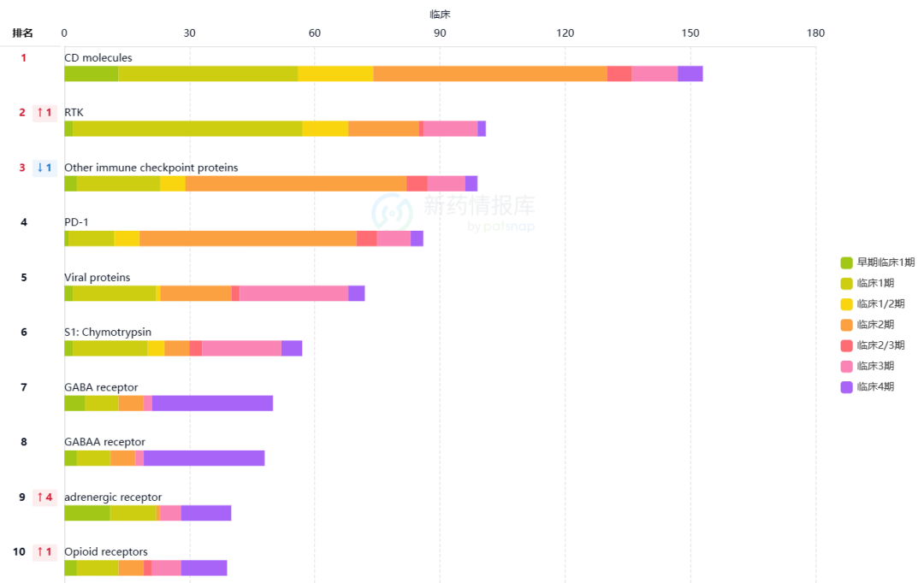This screenshot has width=924, height=583.
Task: Toggle 临床3期 pink legend entry
Action: click(x=868, y=366)
